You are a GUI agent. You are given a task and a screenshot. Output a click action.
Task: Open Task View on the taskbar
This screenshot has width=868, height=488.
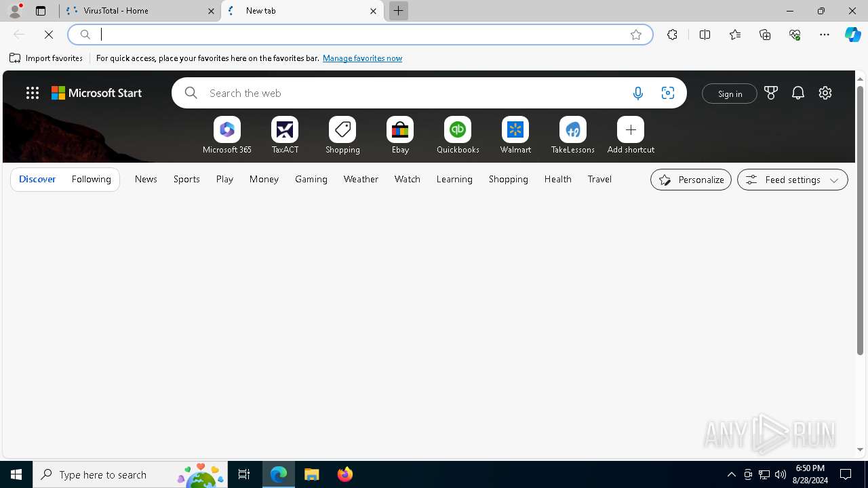[x=244, y=474]
